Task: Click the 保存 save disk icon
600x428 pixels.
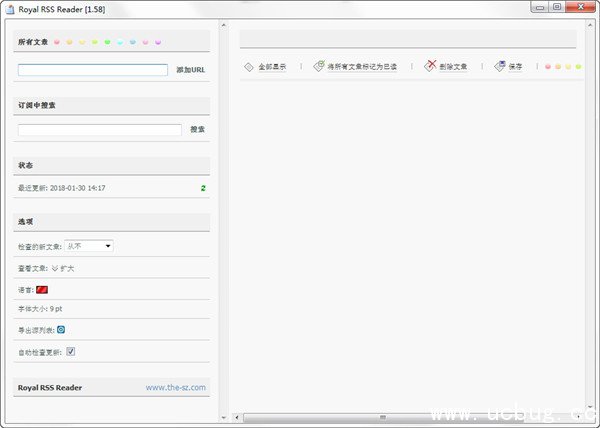Action: coord(500,67)
